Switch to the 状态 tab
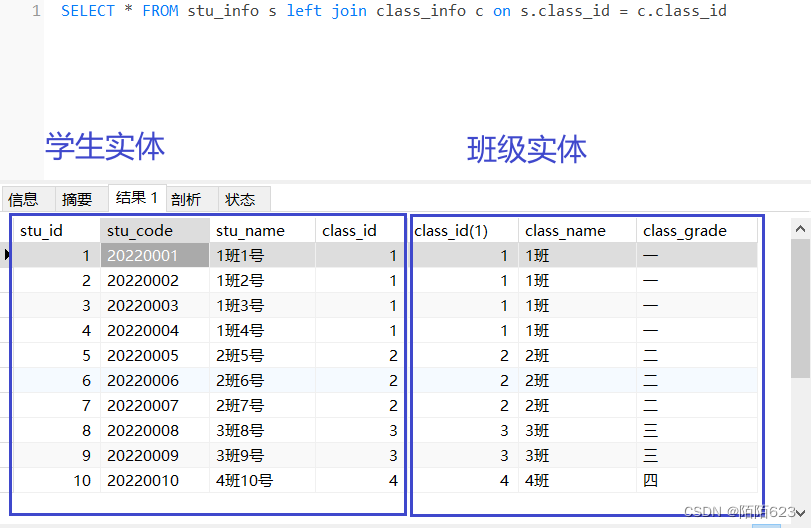This screenshot has width=811, height=528. coord(240,199)
